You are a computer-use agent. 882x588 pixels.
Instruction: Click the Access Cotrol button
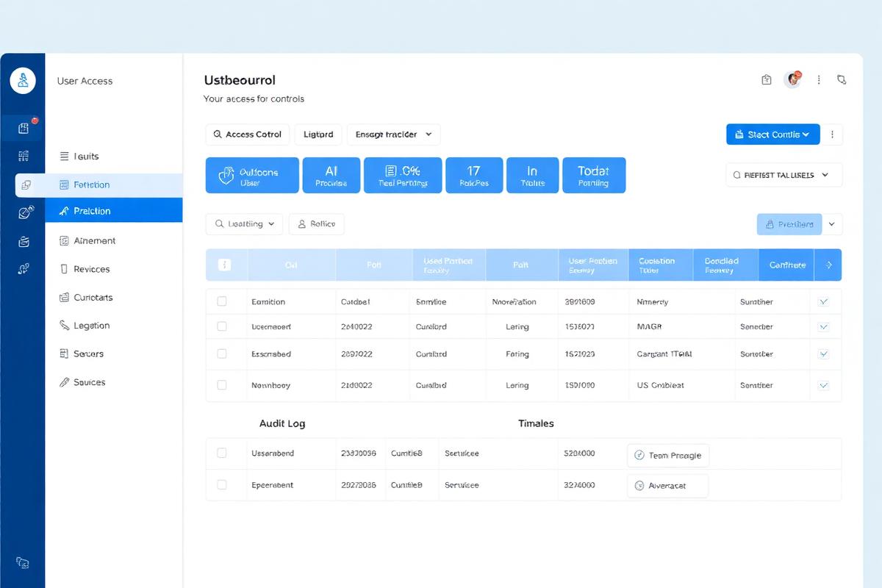pyautogui.click(x=248, y=135)
